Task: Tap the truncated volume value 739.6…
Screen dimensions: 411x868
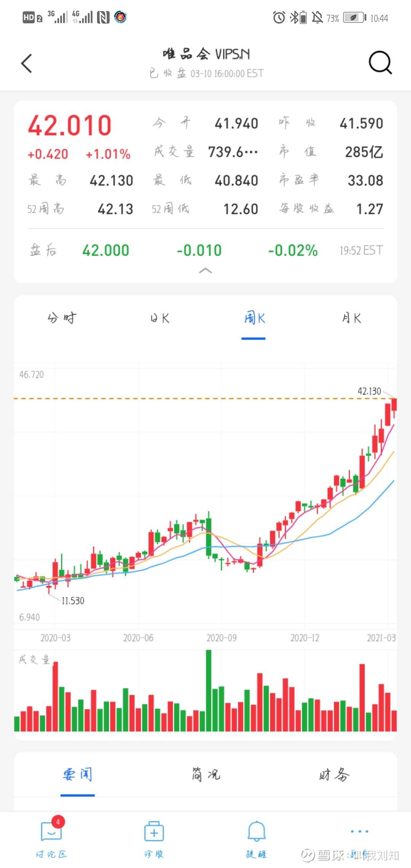Action: pyautogui.click(x=233, y=152)
